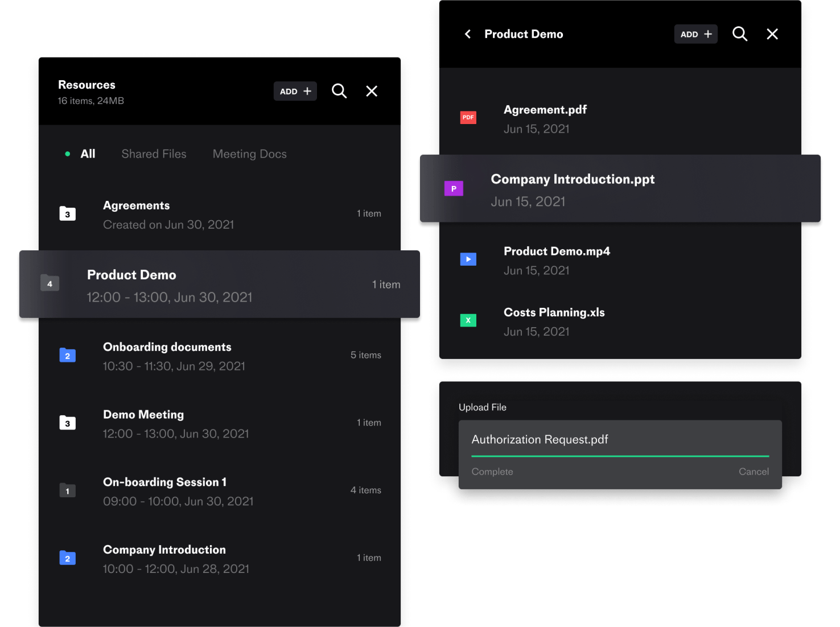
Task: Click Resources panel title
Action: (87, 85)
